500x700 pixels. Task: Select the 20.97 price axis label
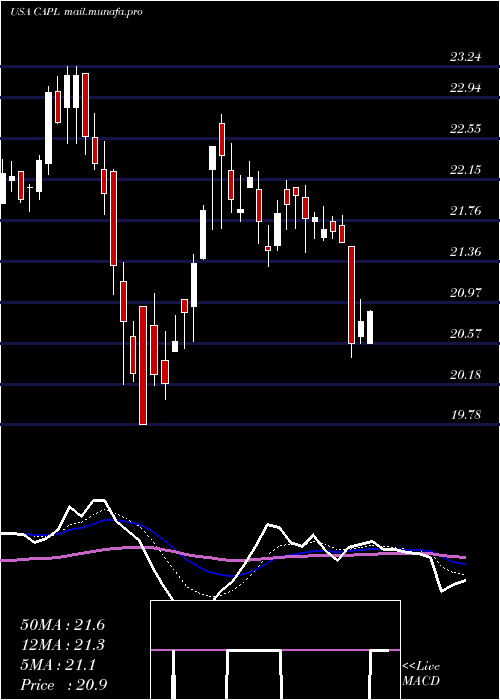(466, 293)
